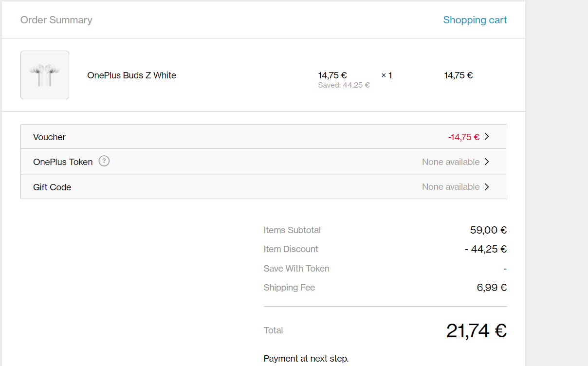Viewport: 588px width, 366px height.
Task: Open the Gift Code row label
Action: pos(52,187)
